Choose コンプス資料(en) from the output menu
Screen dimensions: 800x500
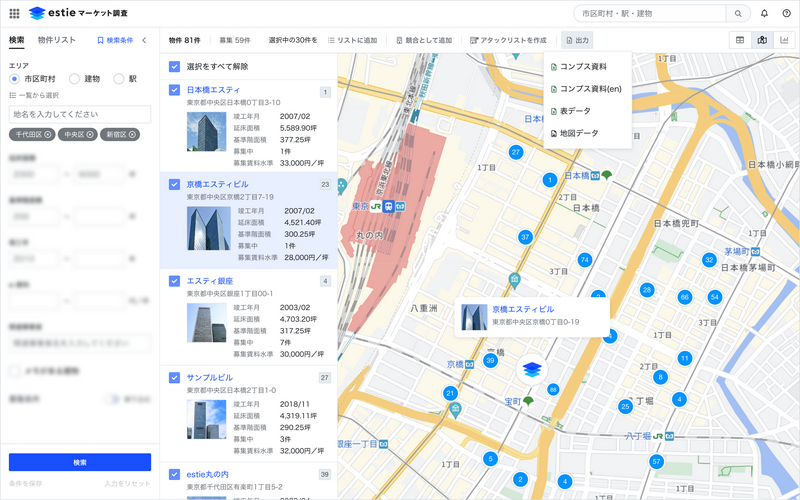pyautogui.click(x=589, y=89)
